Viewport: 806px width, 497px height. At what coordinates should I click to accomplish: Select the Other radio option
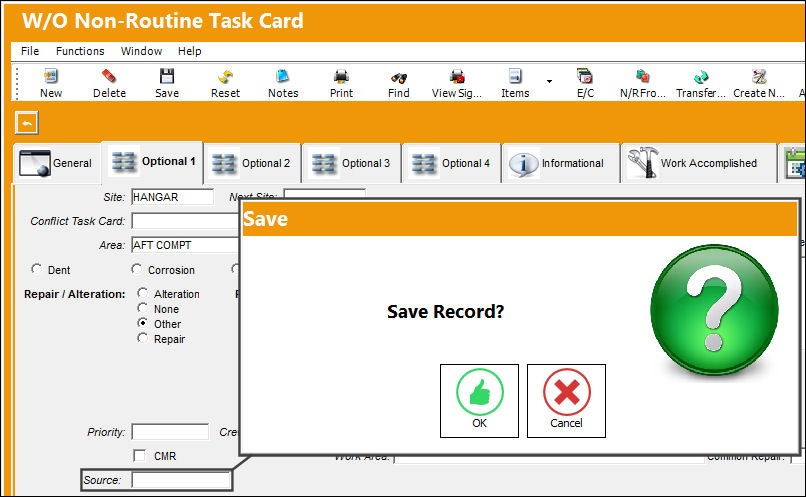(x=142, y=323)
